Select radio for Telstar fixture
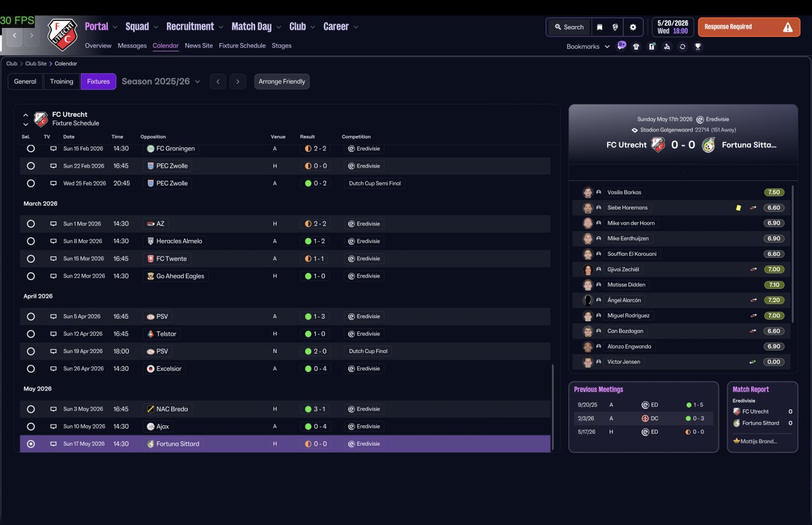This screenshot has height=525, width=812. [30, 334]
